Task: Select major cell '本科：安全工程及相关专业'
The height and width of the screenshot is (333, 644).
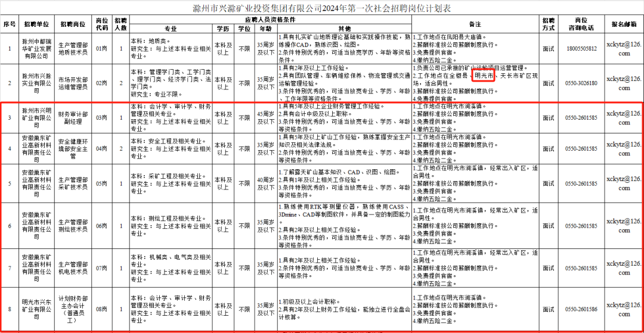Action: coord(171,147)
